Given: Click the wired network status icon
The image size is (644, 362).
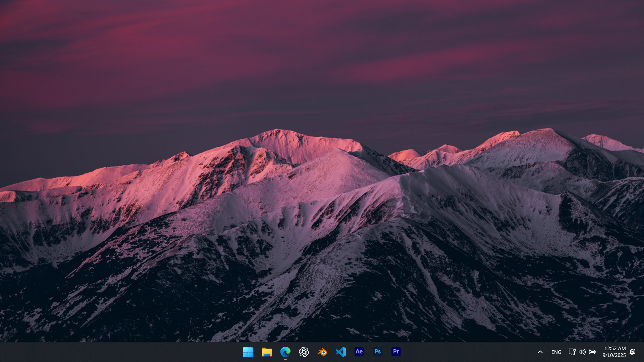Looking at the screenshot, I should 572,352.
